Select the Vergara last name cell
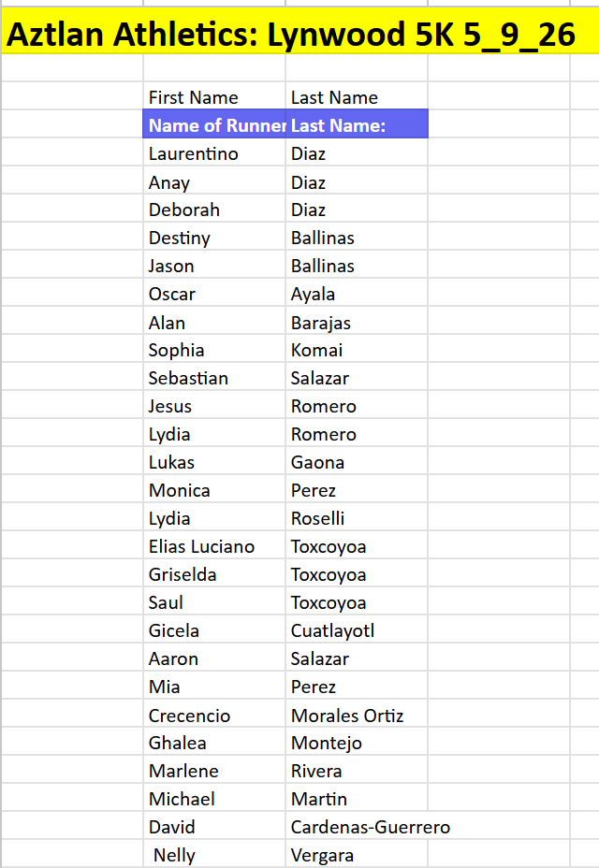Viewport: 599px width, 868px height. 357,854
